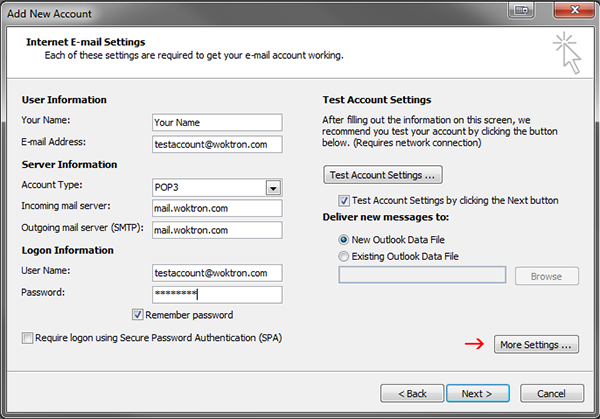Click the Your Name input field

coord(217,122)
